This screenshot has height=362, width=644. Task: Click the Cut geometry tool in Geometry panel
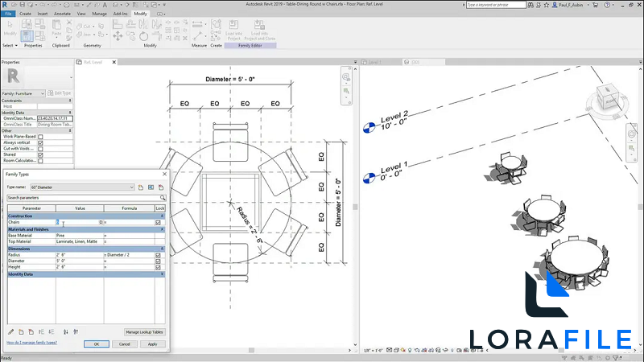[x=84, y=27]
